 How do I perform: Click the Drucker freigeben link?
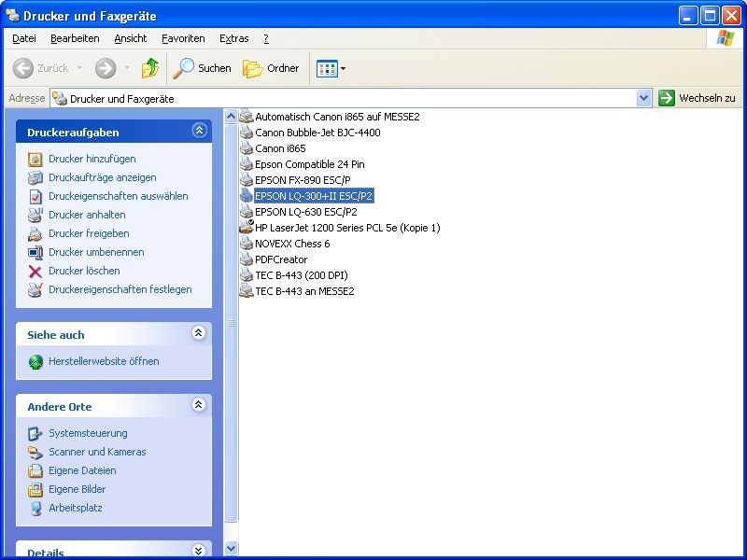point(89,233)
